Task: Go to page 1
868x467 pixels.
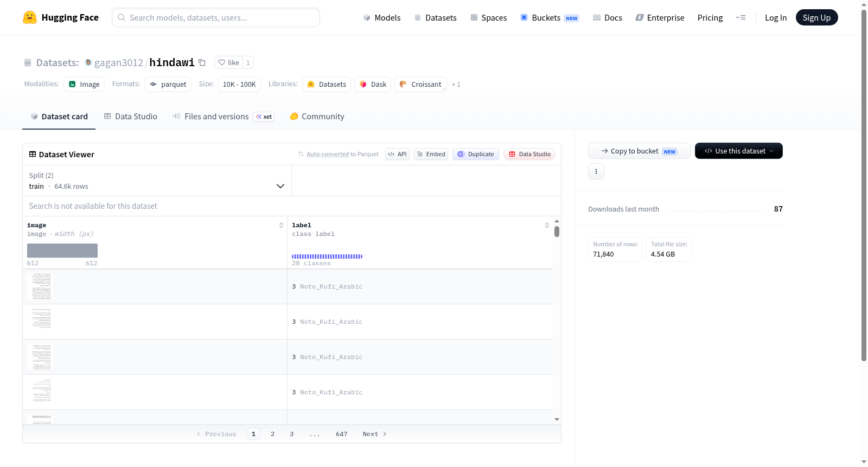Action: [x=253, y=434]
